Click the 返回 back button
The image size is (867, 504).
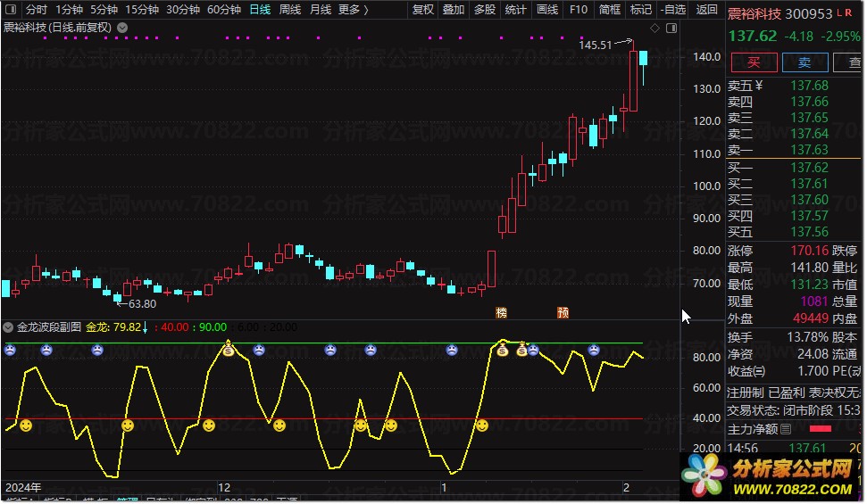point(706,10)
